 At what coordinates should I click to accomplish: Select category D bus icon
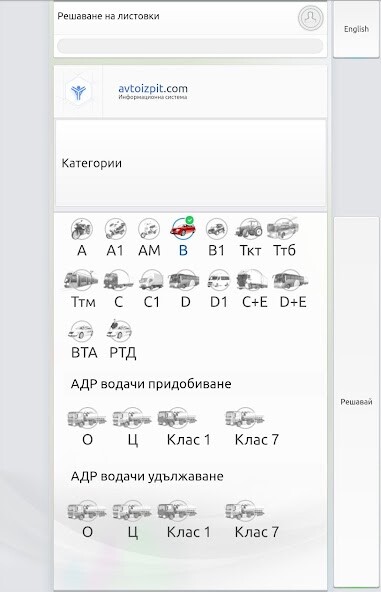coord(184,280)
